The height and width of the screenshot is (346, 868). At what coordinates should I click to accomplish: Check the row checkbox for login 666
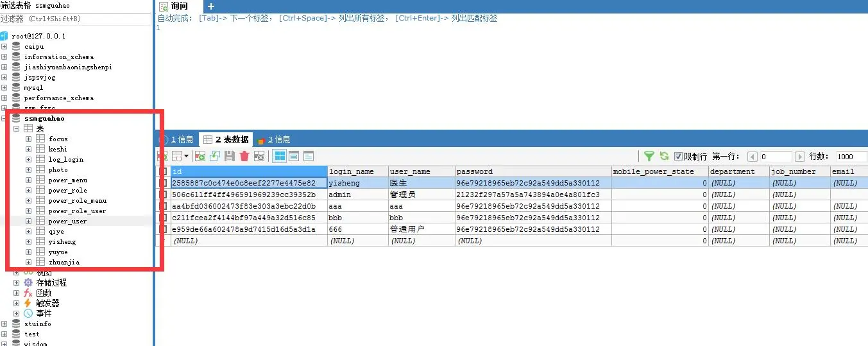pos(164,229)
